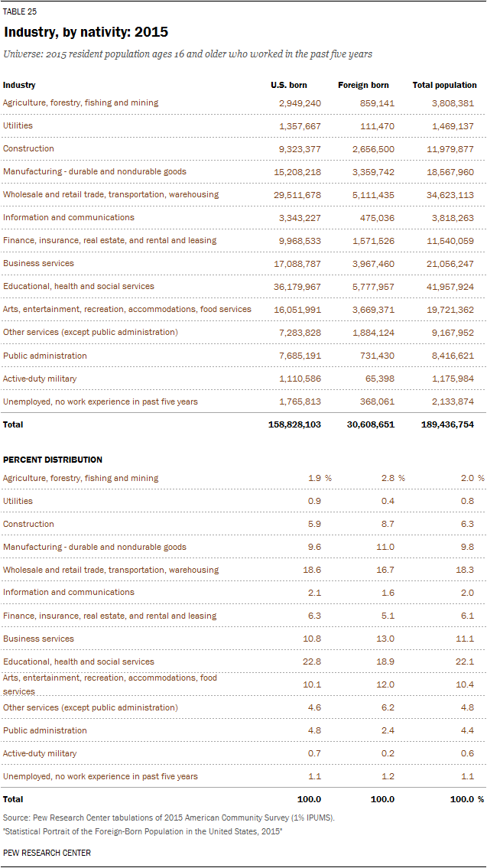Viewport: 487px width, 868px height.
Task: Click the "Industry, by nativity: 2015" title
Action: coord(86,32)
